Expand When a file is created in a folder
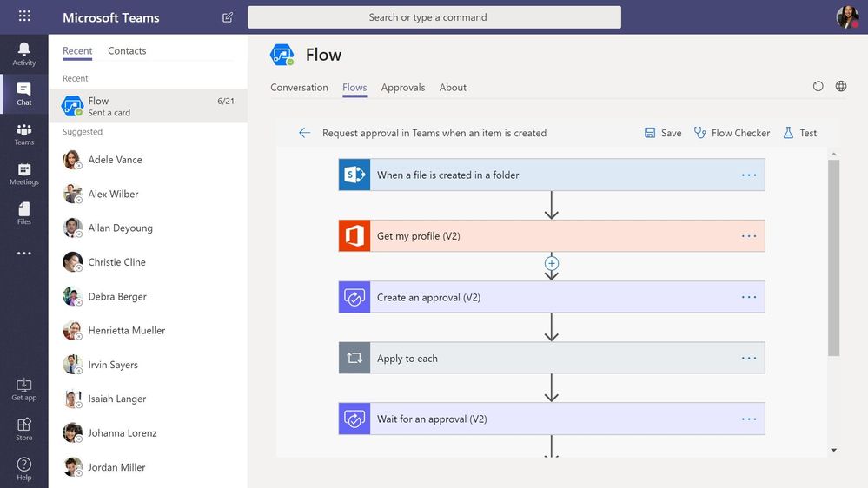The width and height of the screenshot is (868, 488). click(x=552, y=175)
